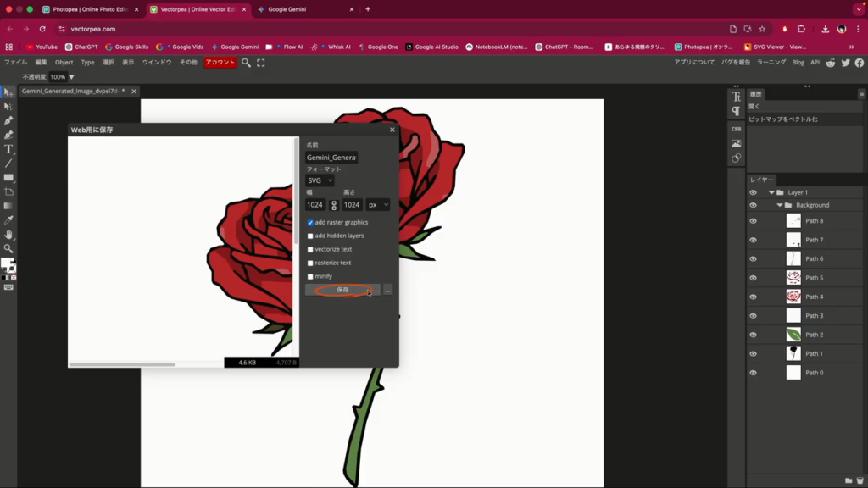Collapse the Background folder in layers

[780, 205]
